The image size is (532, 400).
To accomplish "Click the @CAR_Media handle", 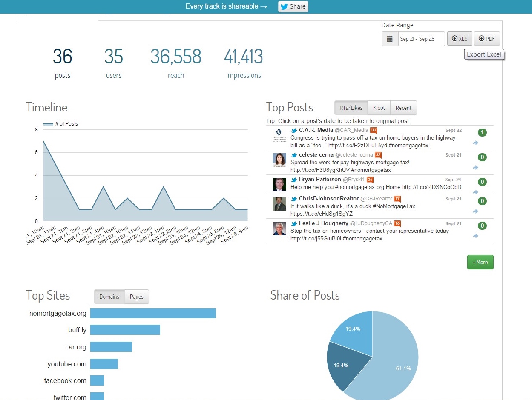I will [x=351, y=131].
